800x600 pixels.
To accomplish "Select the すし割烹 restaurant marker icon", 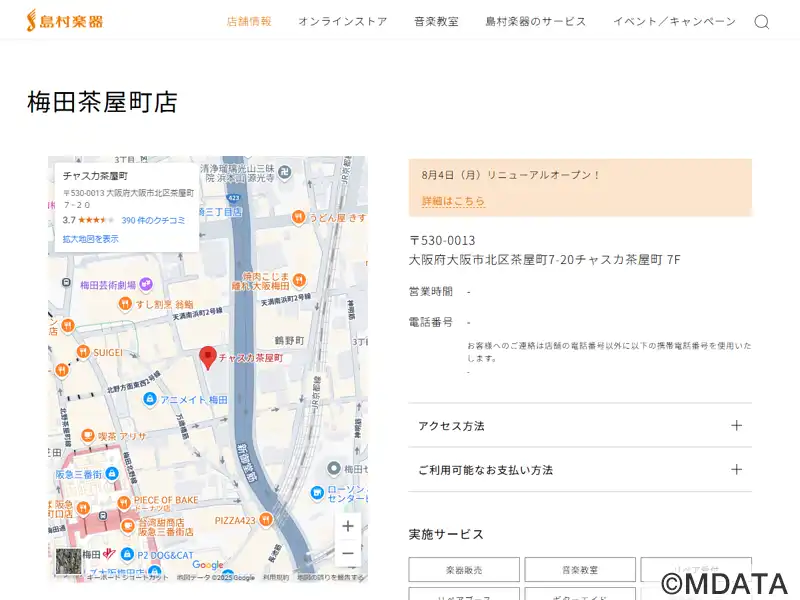I will (x=125, y=304).
